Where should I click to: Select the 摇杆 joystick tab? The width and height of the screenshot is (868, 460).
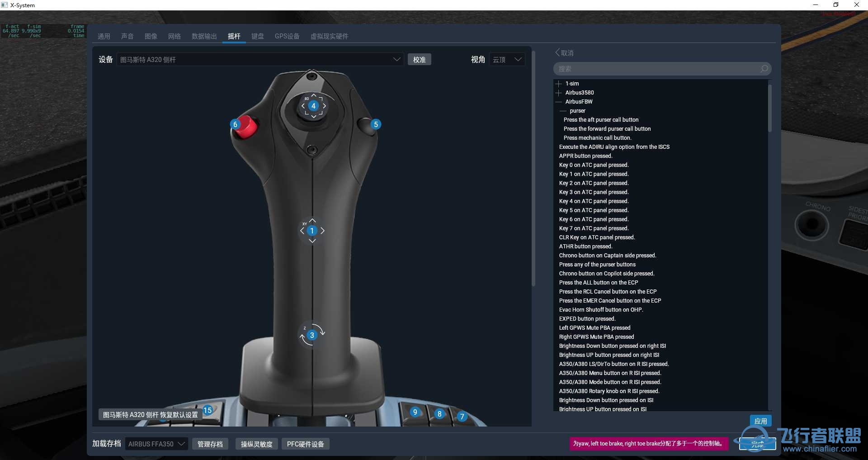coord(234,36)
